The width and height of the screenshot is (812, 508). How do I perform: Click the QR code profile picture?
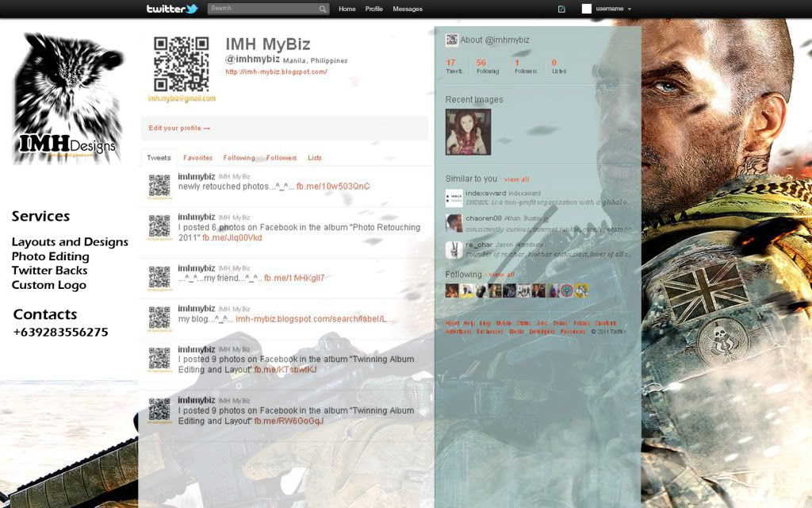(x=182, y=64)
